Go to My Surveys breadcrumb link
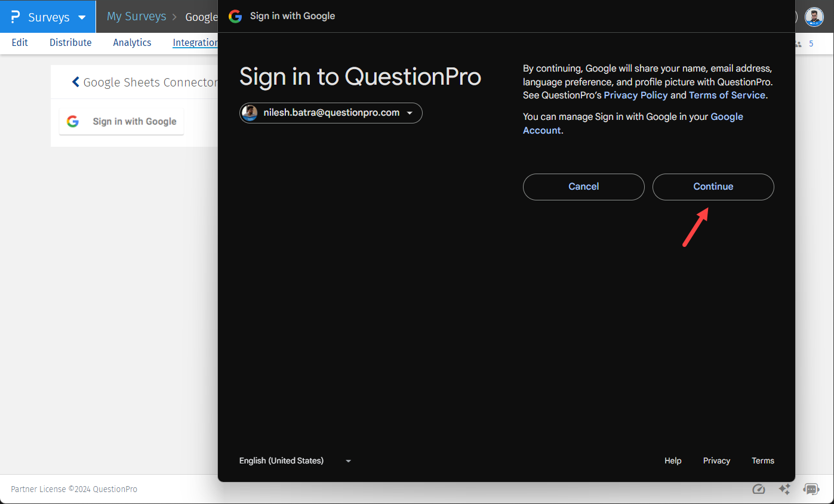This screenshot has height=504, width=834. click(x=136, y=17)
